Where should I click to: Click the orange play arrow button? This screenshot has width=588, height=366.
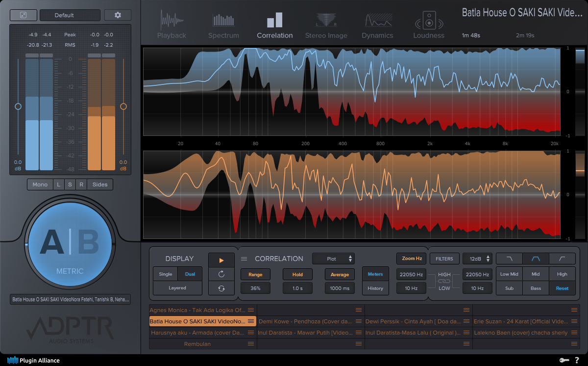point(221,260)
